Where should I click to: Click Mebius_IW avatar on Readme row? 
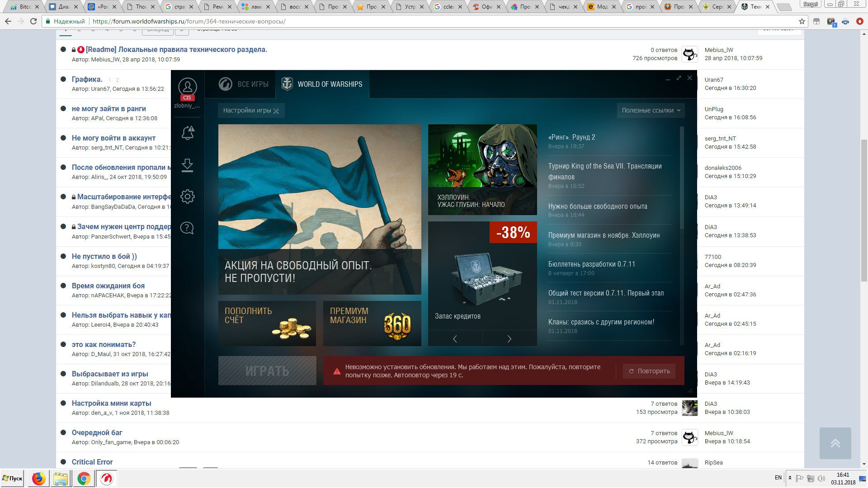tap(690, 54)
